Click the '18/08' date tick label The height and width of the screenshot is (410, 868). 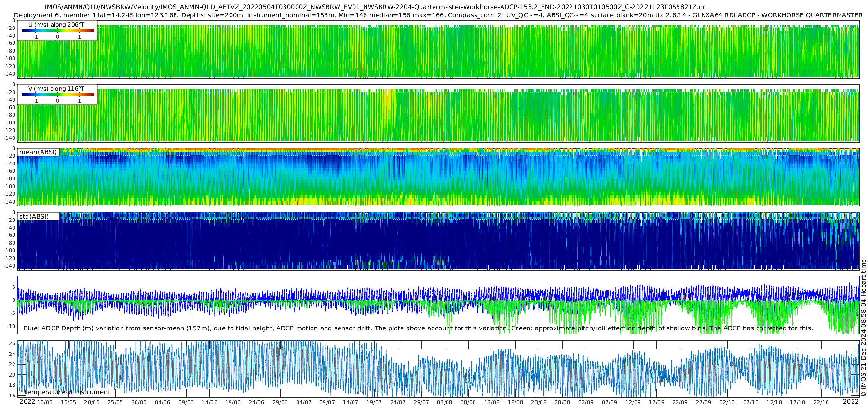tap(515, 402)
